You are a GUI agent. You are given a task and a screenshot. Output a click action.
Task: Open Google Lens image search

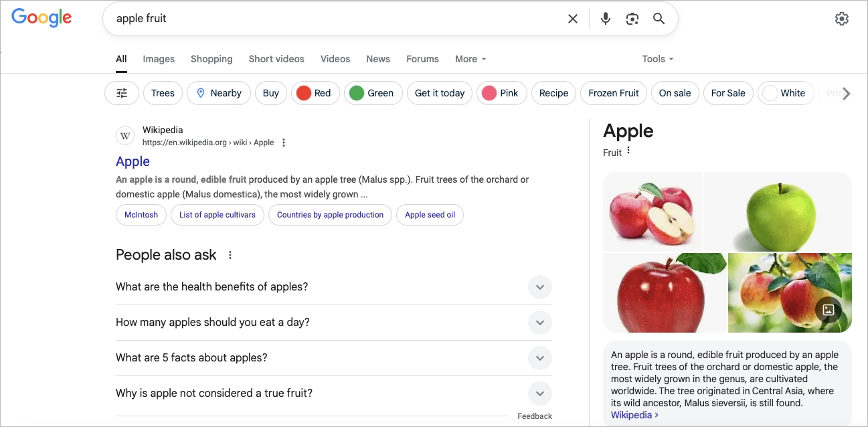632,18
